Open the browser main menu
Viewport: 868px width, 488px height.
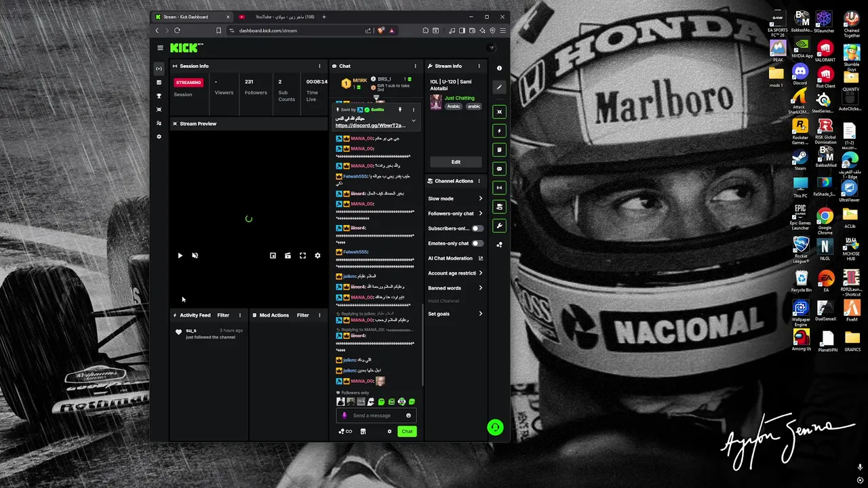(502, 30)
